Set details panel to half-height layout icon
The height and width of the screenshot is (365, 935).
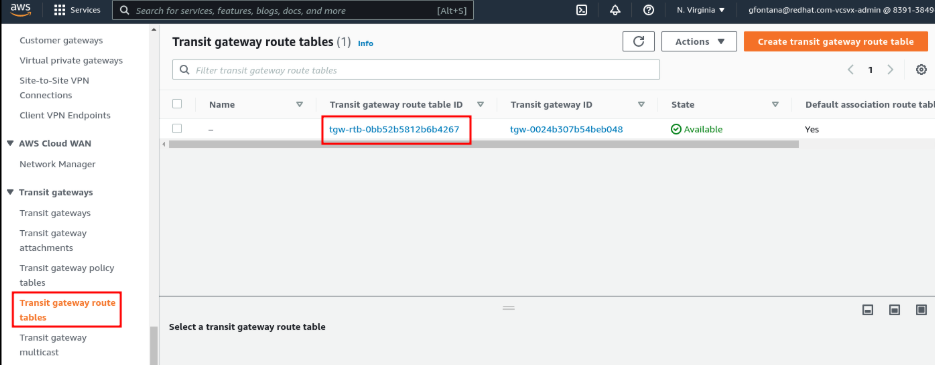pos(894,310)
